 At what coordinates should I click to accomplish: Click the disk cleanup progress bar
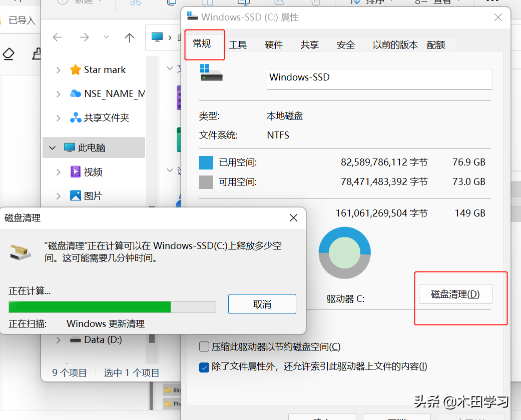coord(112,307)
